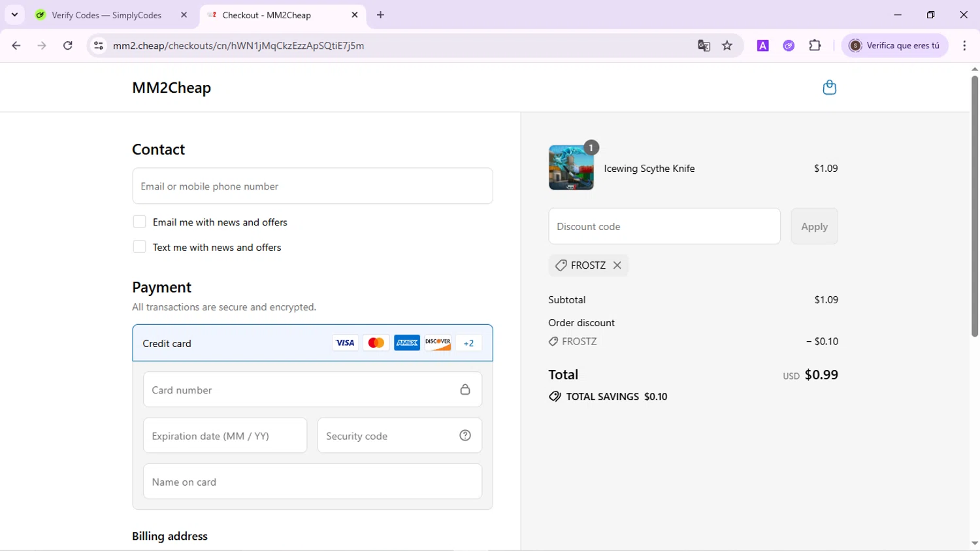Open Chrome three-dot menu

tap(964, 46)
